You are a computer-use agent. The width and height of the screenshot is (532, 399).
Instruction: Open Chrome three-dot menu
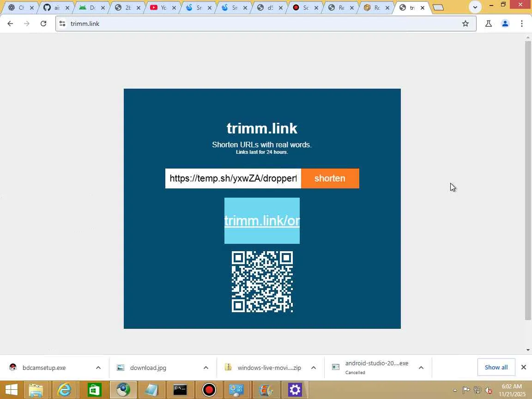(522, 24)
